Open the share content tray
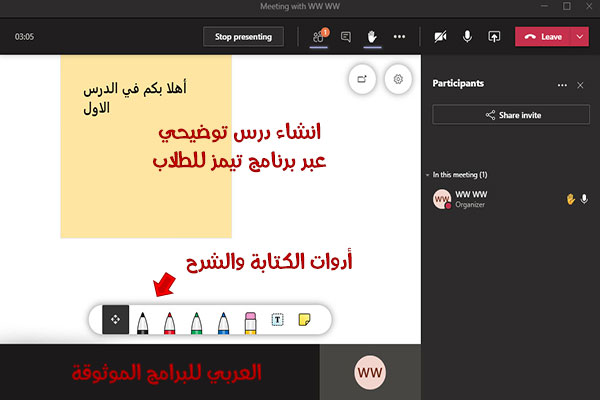Viewport: 600px width, 400px height. click(494, 37)
